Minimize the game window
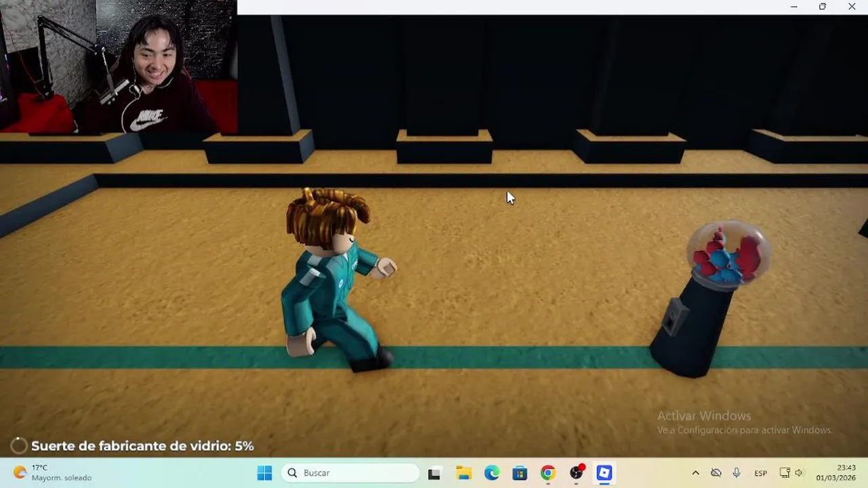 pos(793,7)
